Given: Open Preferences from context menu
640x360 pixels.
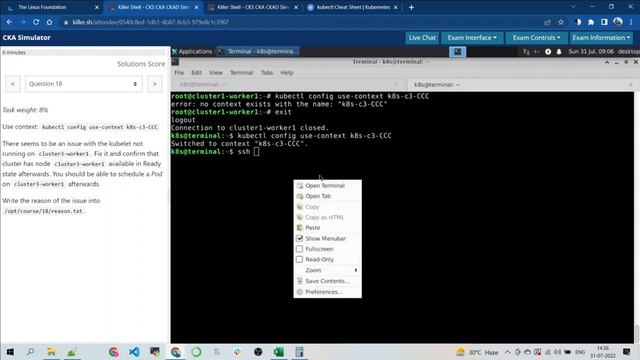Looking at the screenshot, I should pos(327,292).
